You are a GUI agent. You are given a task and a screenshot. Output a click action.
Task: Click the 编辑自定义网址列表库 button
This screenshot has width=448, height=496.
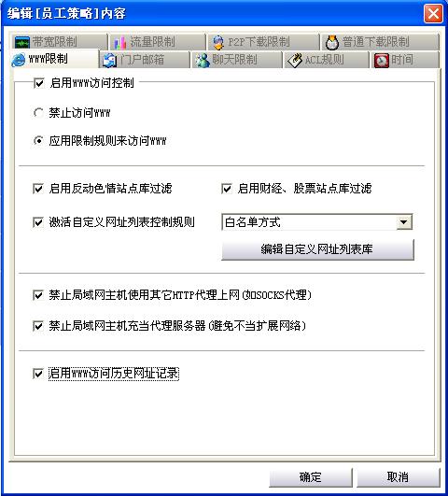tap(317, 249)
